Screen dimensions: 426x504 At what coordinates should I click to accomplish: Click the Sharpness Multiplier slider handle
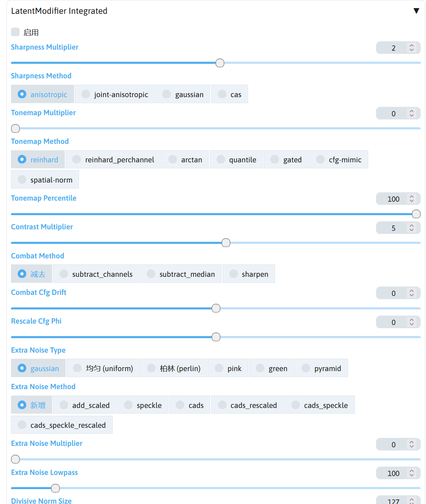220,63
